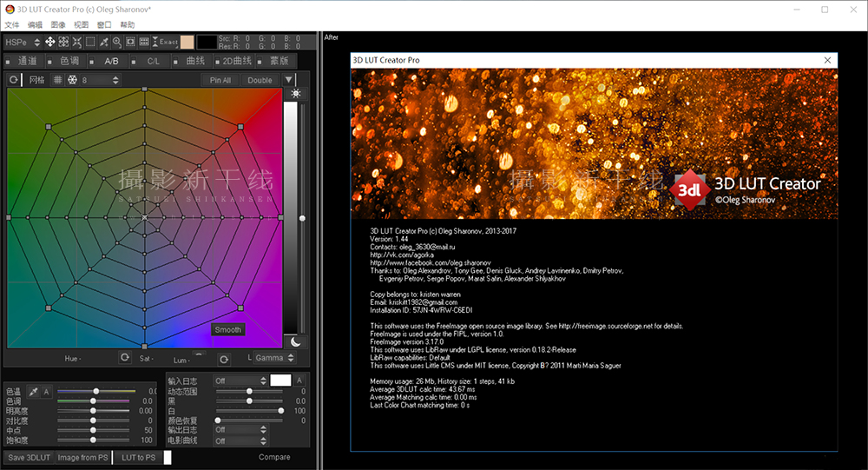The image size is (868, 470).
Task: Click auto A button next to 色温
Action: point(47,392)
